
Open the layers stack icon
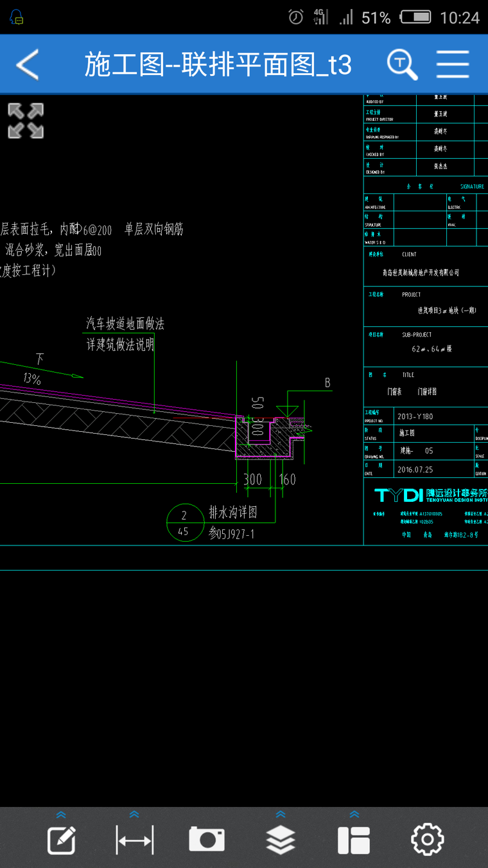pos(281,840)
